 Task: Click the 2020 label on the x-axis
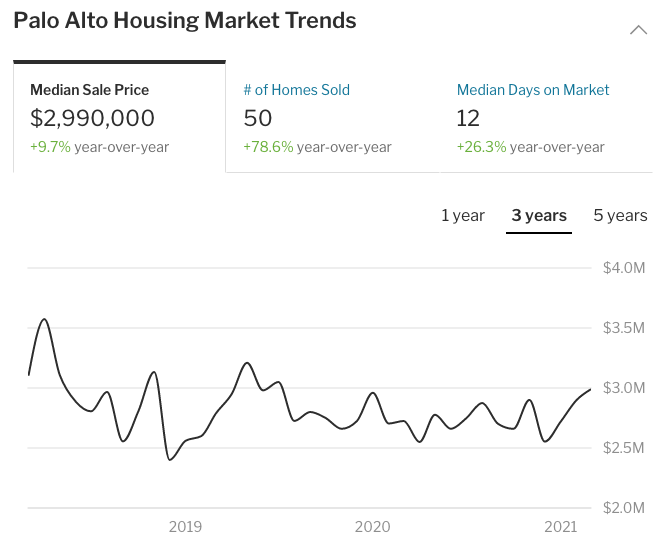coord(373,527)
